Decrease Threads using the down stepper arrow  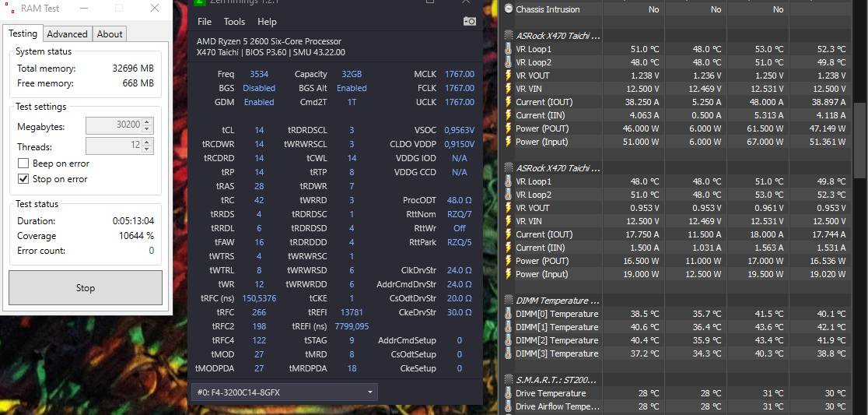click(147, 150)
